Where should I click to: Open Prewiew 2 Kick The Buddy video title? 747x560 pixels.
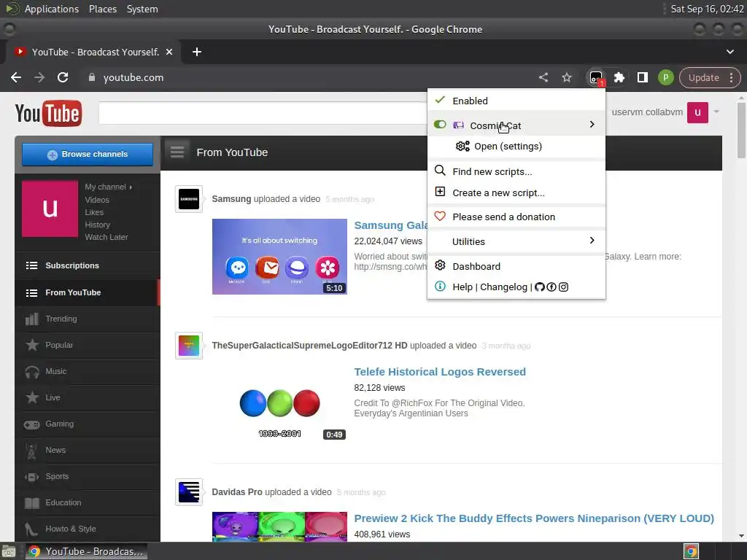tap(534, 518)
